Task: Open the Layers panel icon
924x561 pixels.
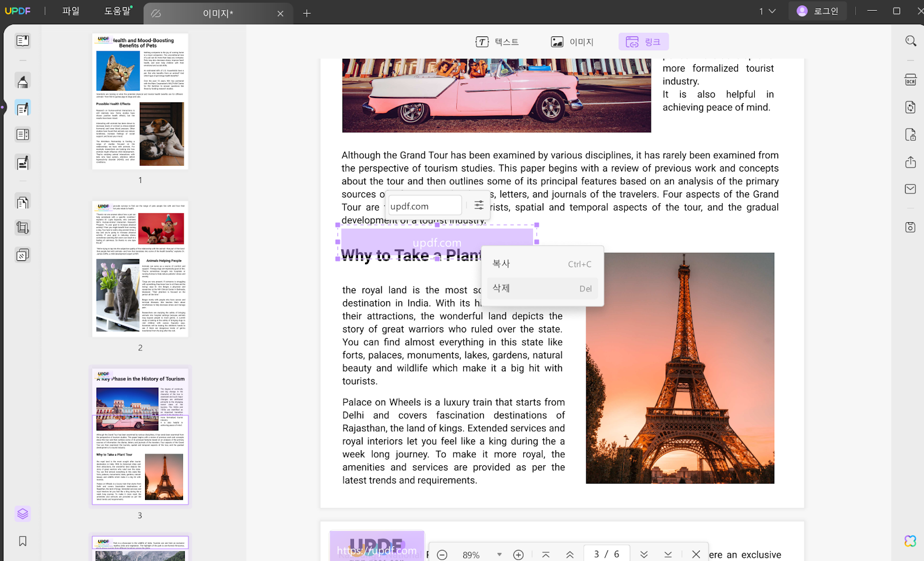Action: point(23,514)
